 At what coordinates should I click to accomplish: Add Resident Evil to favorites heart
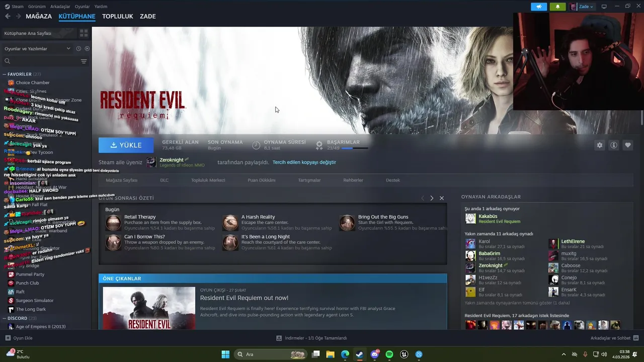pyautogui.click(x=628, y=145)
